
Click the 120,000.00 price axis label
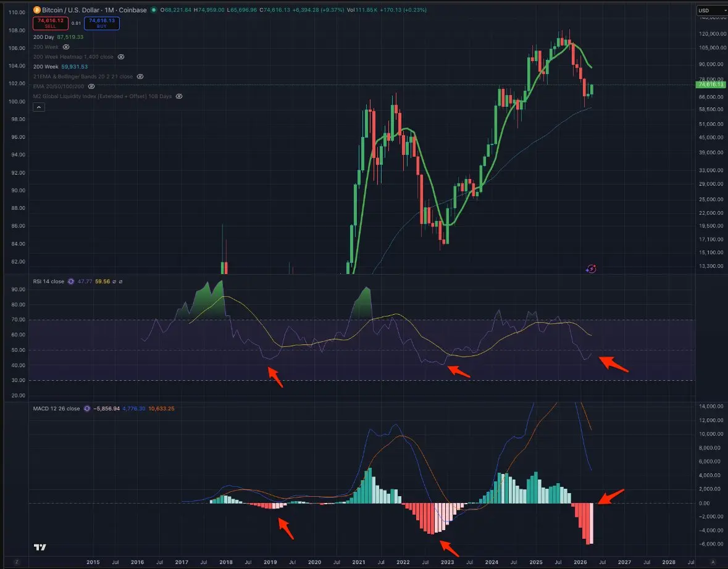click(x=712, y=34)
